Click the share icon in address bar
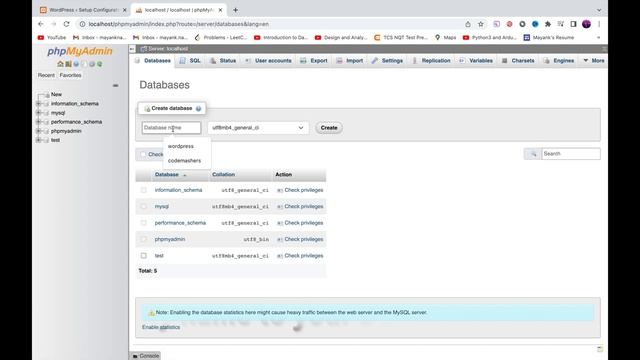Viewport: 640px width, 360px height. tap(468, 24)
